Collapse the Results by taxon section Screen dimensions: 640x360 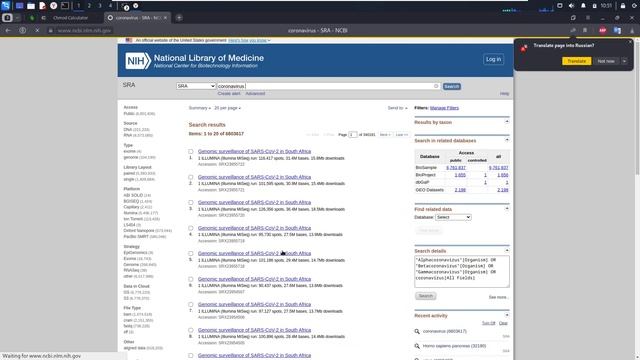[507, 122]
